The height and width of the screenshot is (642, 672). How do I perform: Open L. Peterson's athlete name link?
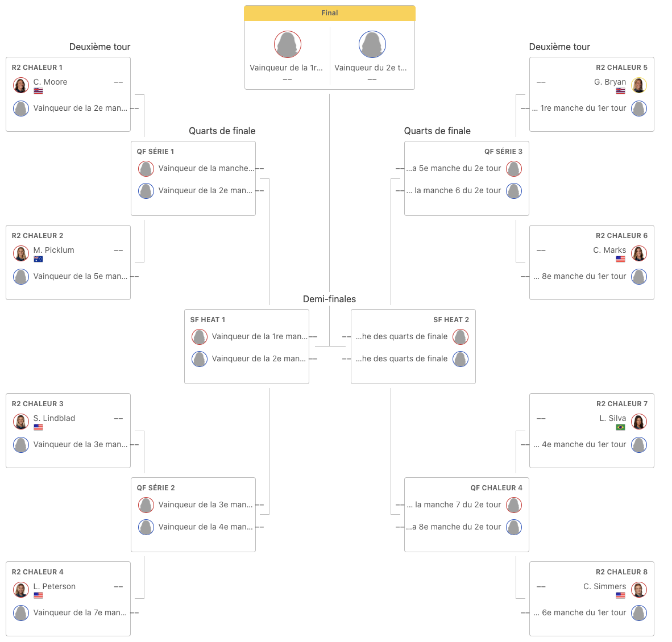pos(55,586)
